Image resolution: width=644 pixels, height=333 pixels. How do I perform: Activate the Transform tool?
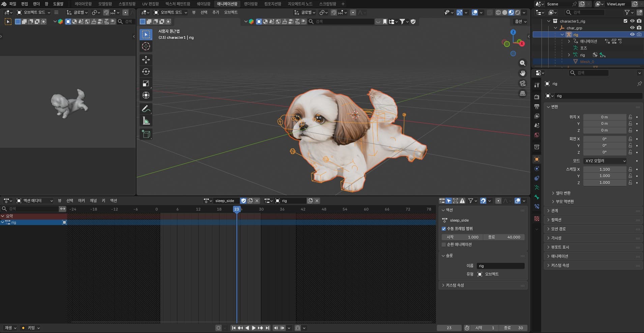146,95
